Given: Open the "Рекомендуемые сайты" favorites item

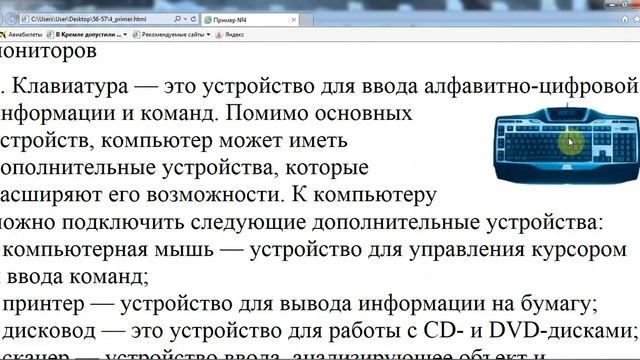Looking at the screenshot, I should coord(173,35).
